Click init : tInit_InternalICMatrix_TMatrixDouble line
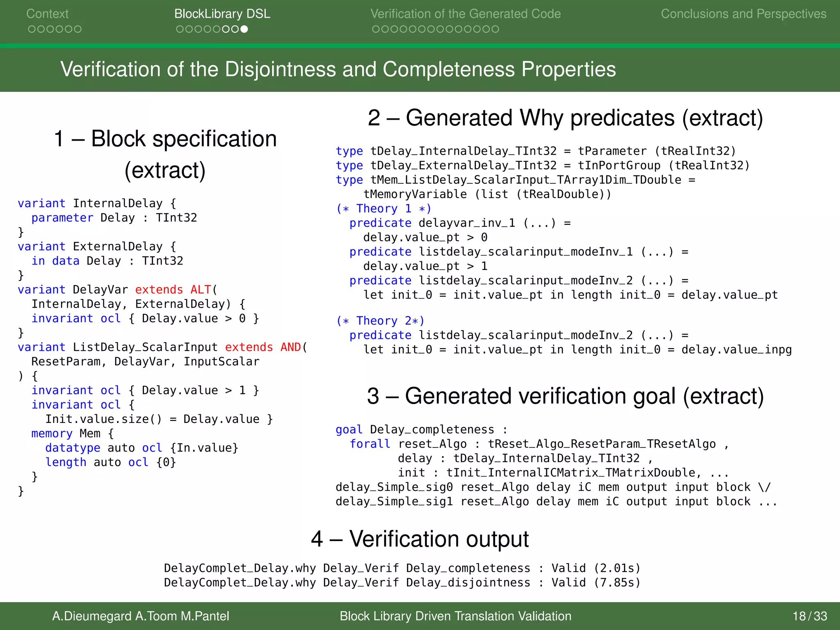The height and width of the screenshot is (630, 840). 564,472
